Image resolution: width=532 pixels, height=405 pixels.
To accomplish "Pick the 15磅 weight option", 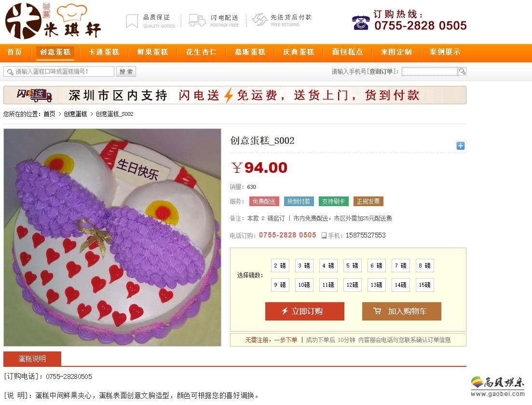I will coord(424,285).
